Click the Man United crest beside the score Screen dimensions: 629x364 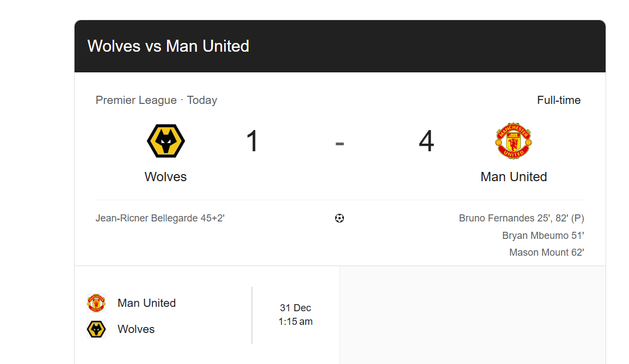coord(514,141)
